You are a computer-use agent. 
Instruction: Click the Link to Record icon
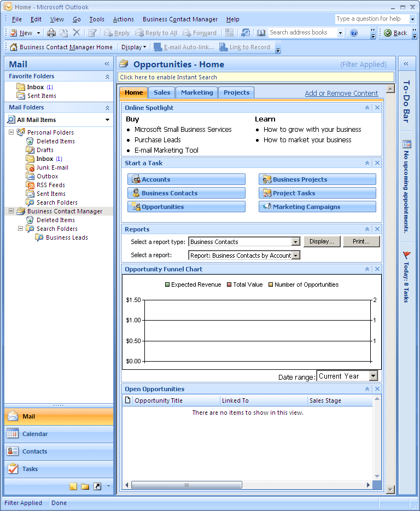click(x=223, y=47)
